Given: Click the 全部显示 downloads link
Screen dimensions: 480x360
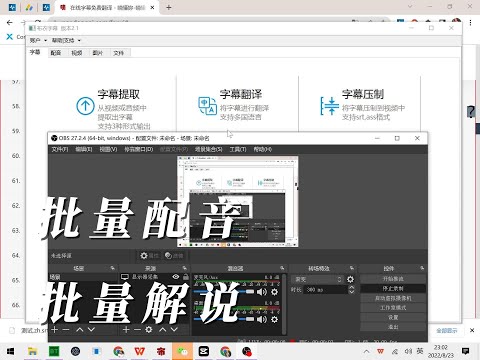Looking at the screenshot, I should 447,331.
